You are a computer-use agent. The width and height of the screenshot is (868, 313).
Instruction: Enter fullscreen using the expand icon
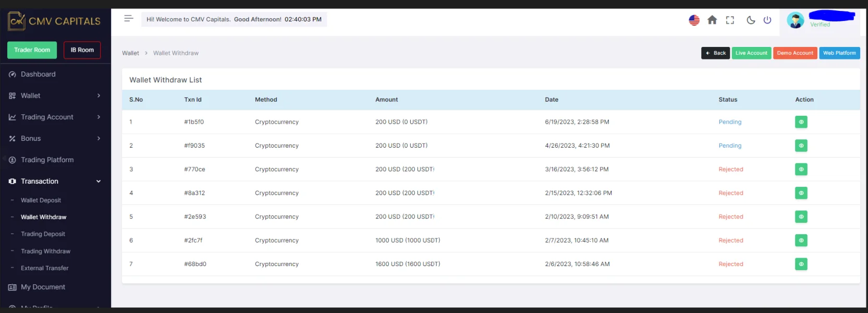coord(730,20)
